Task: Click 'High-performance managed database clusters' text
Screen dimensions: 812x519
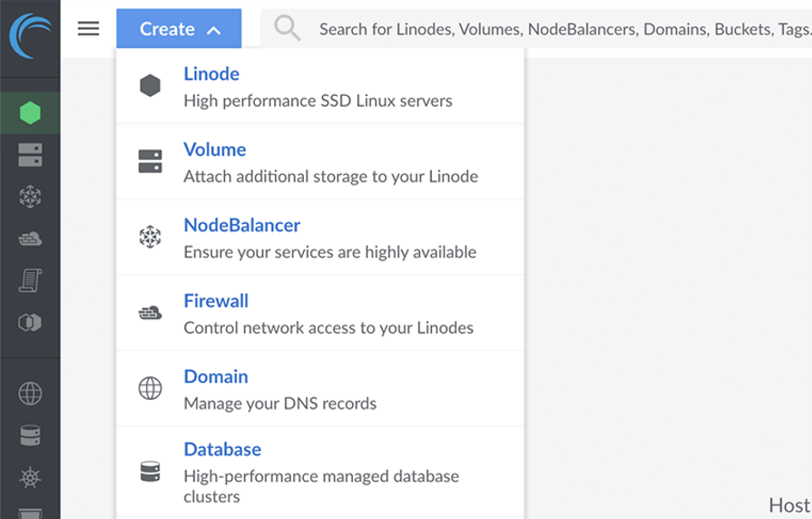Action: 321,486
